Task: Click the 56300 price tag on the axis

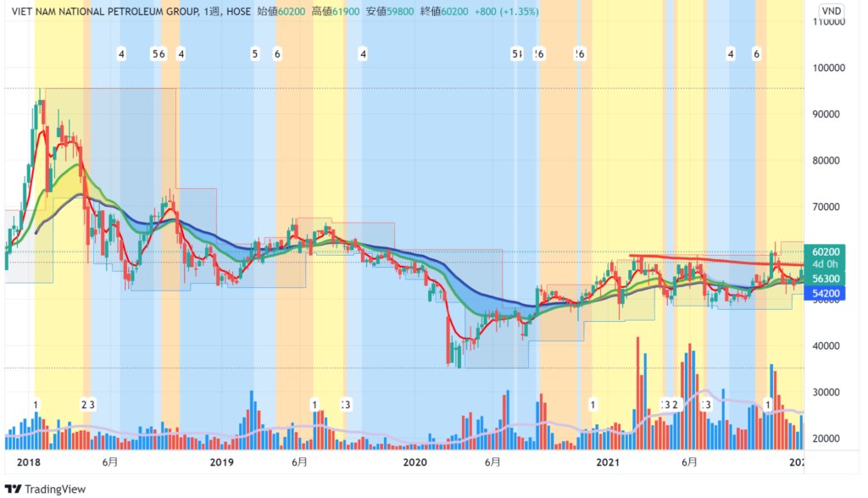Action: point(825,279)
